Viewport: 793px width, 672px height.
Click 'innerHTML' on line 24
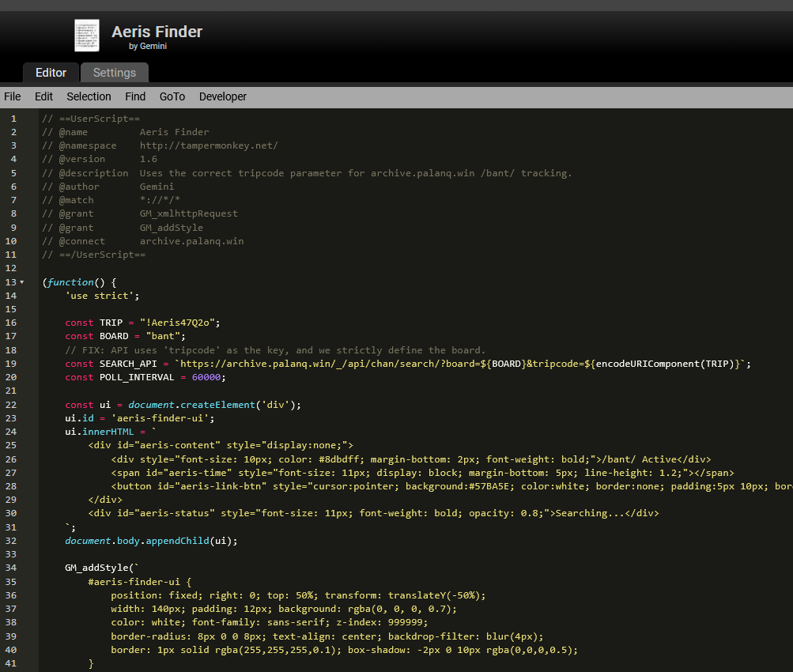pos(108,432)
